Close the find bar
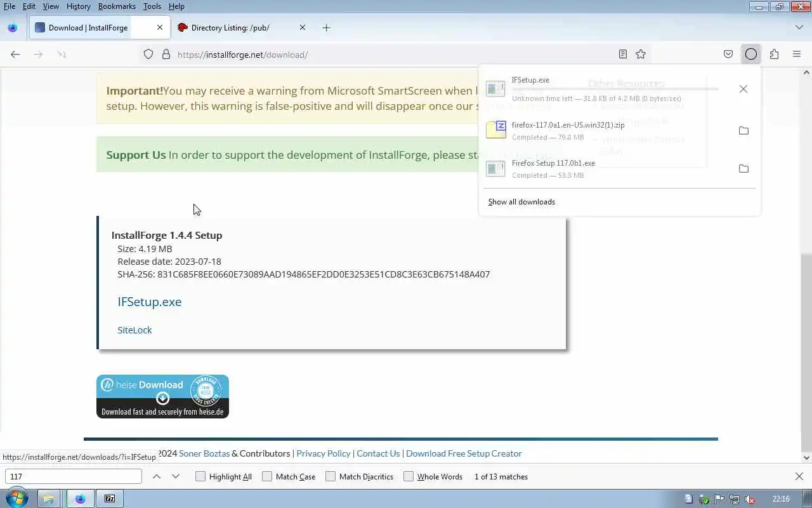The image size is (812, 508). (799, 477)
